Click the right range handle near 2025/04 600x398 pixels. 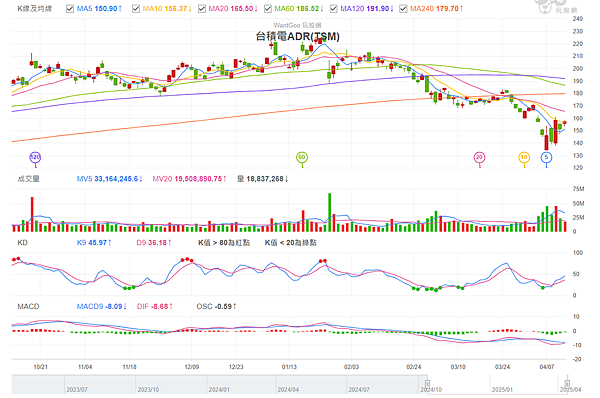567,384
